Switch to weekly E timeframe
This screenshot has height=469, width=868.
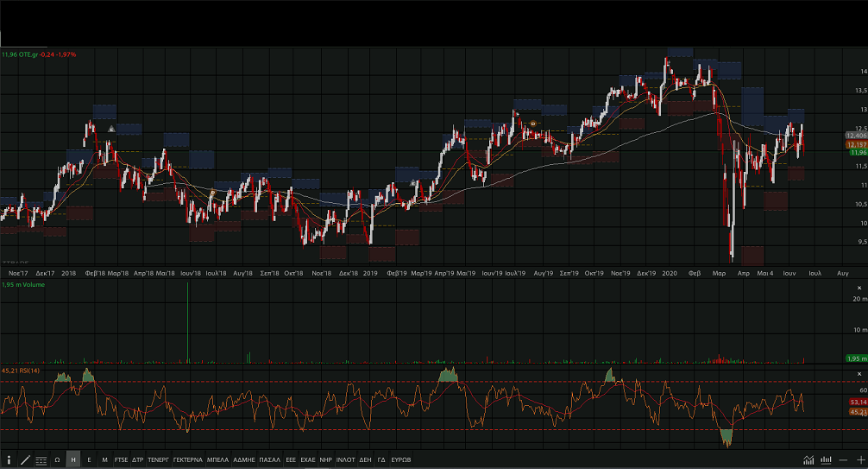coord(89,460)
